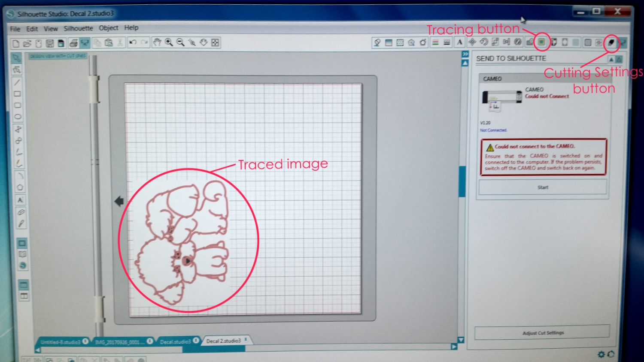Click the Redo arrow
Viewport: 644px width, 362px height.
click(145, 42)
